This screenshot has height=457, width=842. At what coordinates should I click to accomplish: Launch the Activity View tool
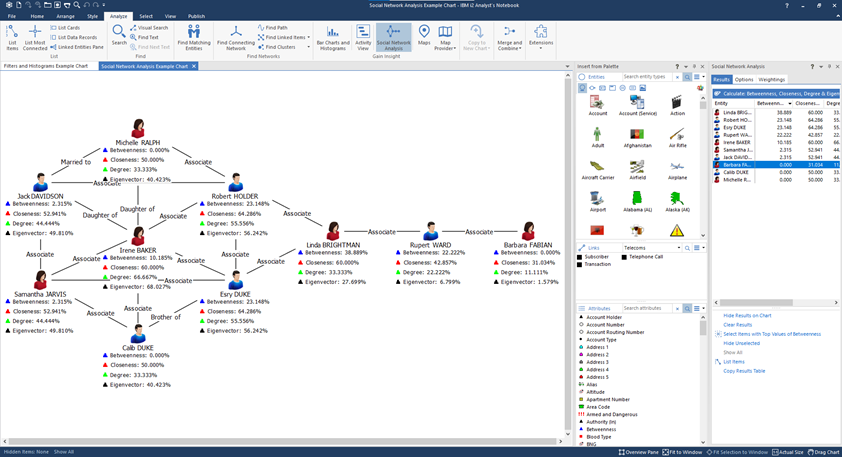(x=363, y=37)
